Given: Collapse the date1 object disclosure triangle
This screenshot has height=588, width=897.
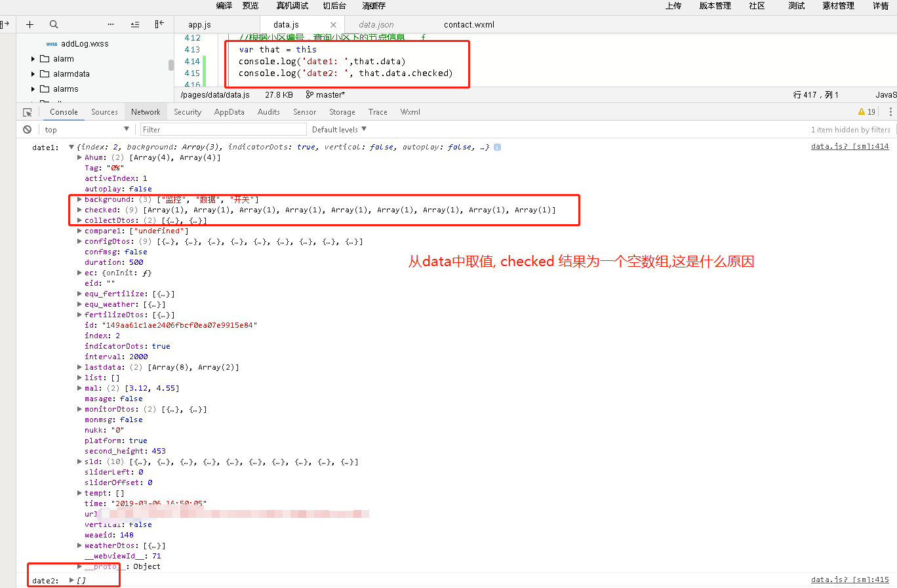Looking at the screenshot, I should click(71, 147).
